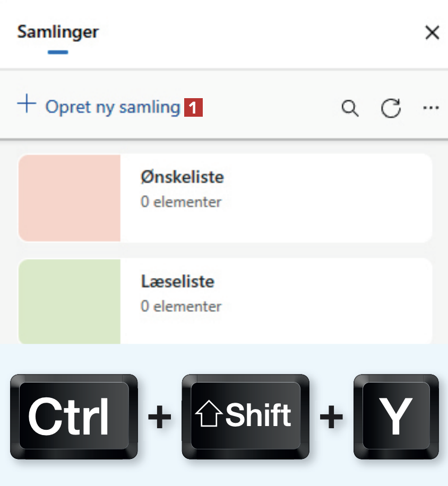This screenshot has height=486, width=448.
Task: Click the plus sign between Ctrl and Shift
Action: [160, 417]
